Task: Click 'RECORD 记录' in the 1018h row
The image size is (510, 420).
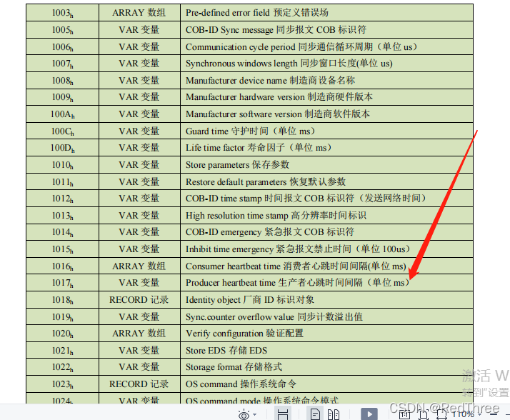Action: click(139, 299)
